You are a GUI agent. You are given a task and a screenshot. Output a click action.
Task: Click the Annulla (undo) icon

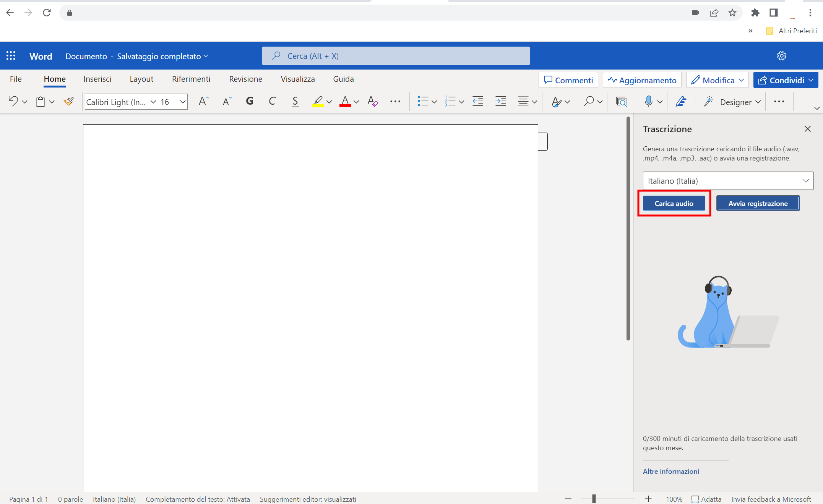coord(13,101)
